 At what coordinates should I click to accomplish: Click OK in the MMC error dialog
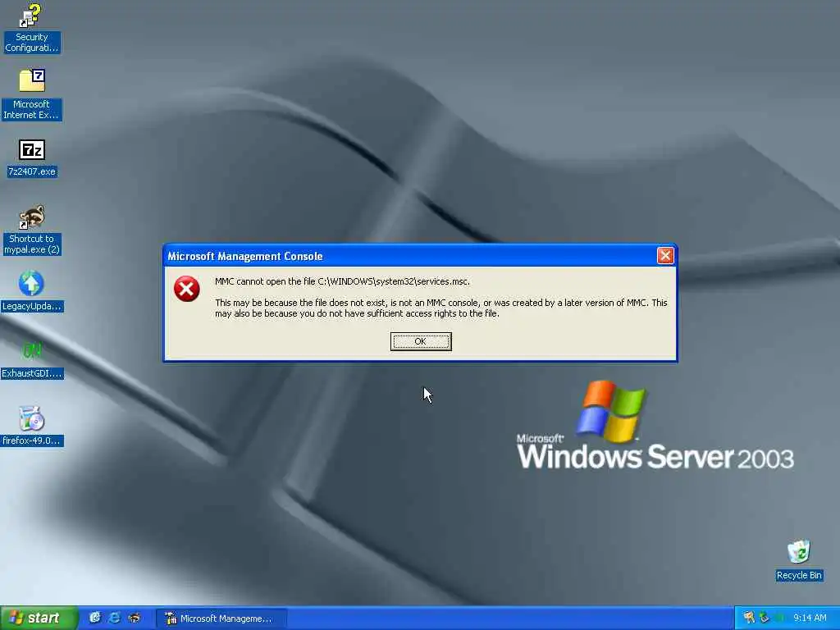click(x=421, y=341)
